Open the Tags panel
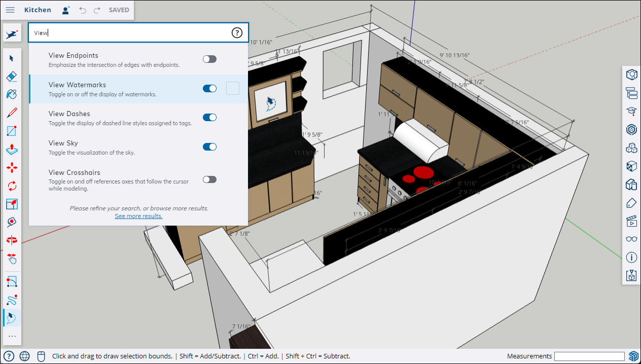 [x=631, y=203]
